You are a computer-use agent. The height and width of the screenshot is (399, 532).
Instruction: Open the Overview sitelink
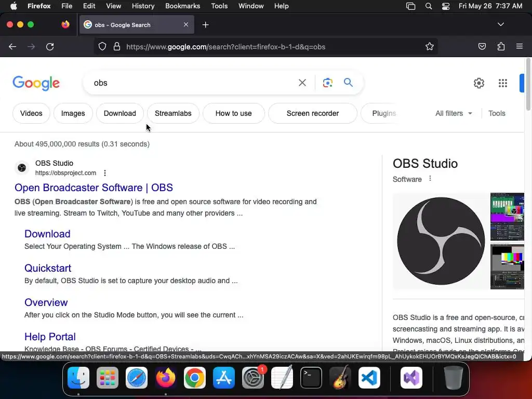coord(46,302)
